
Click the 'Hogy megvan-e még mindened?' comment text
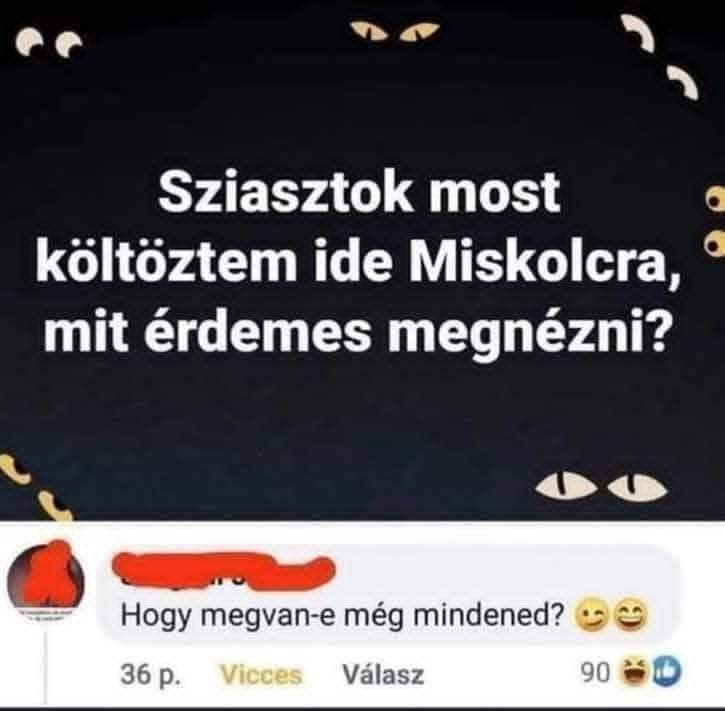click(343, 617)
